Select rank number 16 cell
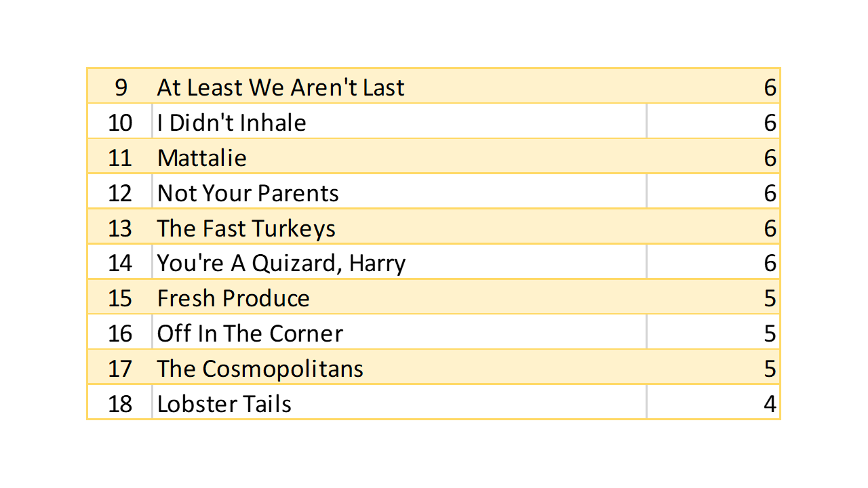868x488 pixels. 120,333
